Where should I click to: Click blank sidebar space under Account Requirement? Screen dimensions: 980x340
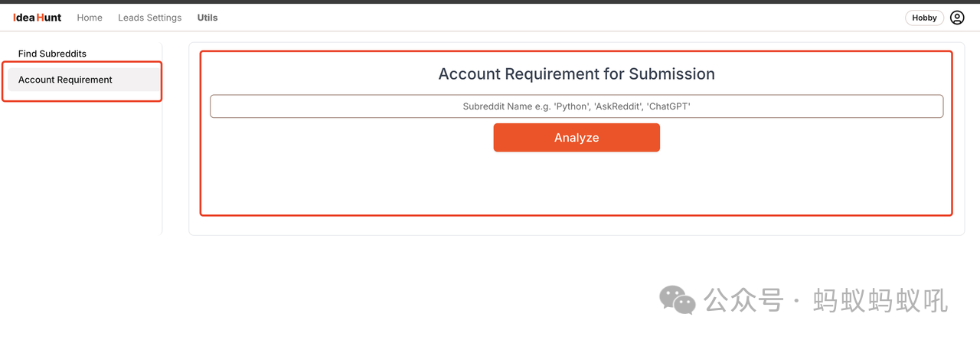(x=80, y=168)
